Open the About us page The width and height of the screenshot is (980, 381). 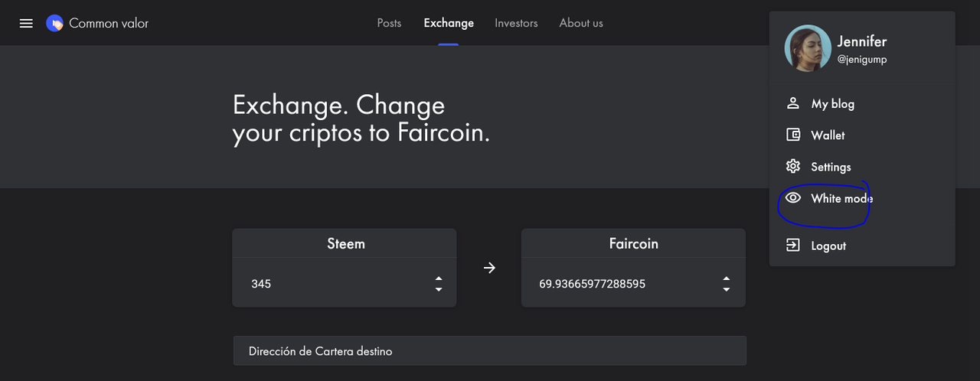click(581, 23)
